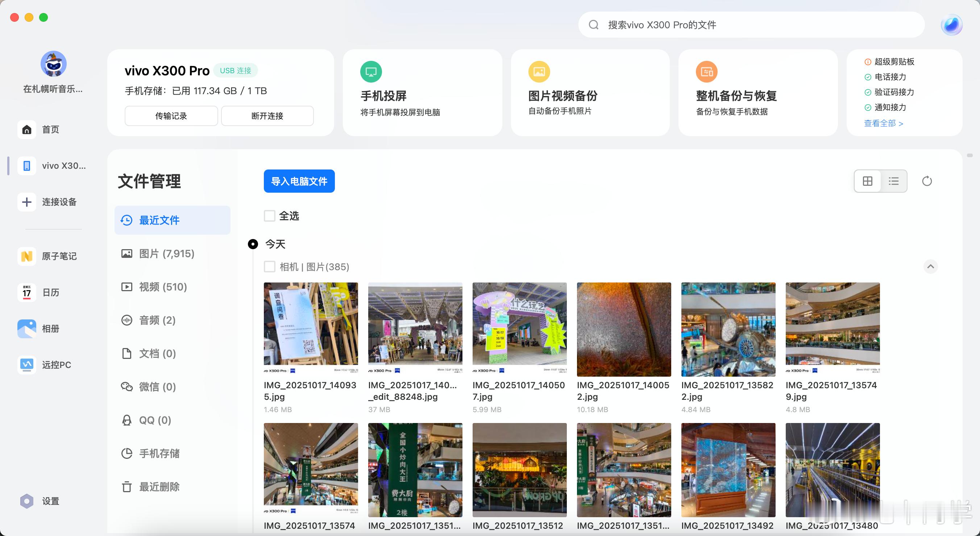Click the 断开连接 disconnect button

click(267, 116)
